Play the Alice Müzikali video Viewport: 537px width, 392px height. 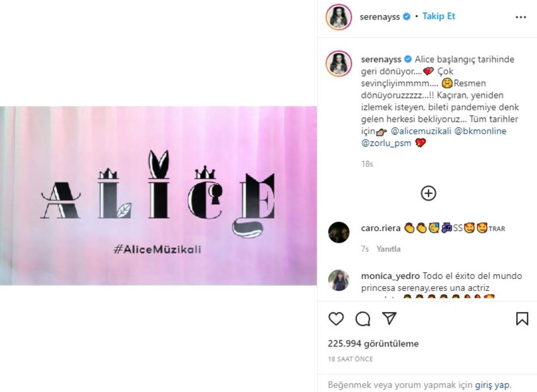[158, 196]
